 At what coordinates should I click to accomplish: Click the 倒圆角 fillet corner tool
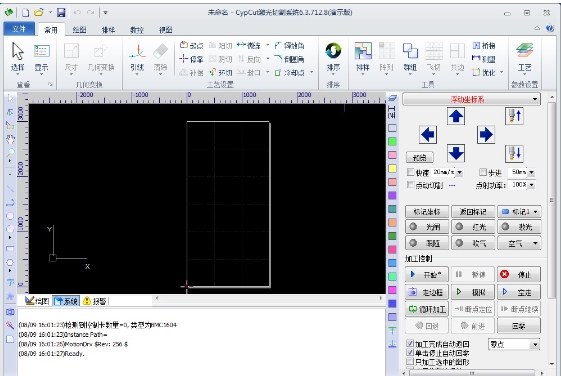(289, 59)
